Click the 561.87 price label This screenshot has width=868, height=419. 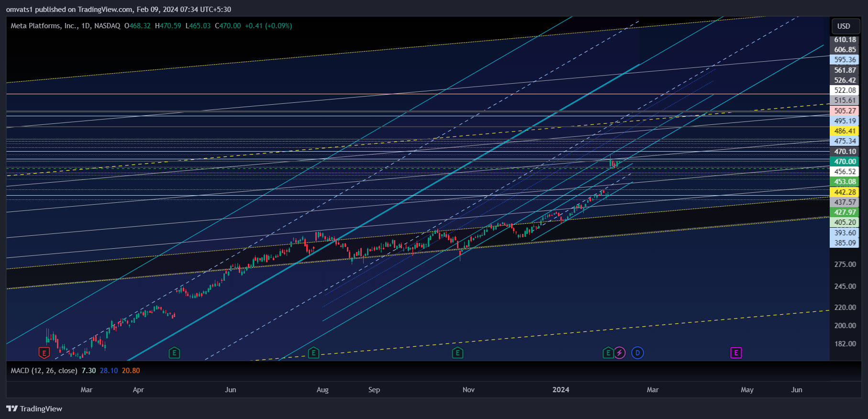coord(845,70)
